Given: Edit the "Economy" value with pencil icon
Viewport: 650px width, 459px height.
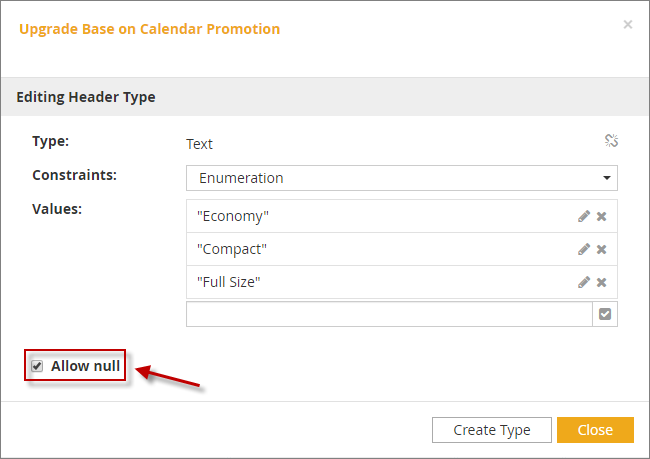Looking at the screenshot, I should (584, 216).
